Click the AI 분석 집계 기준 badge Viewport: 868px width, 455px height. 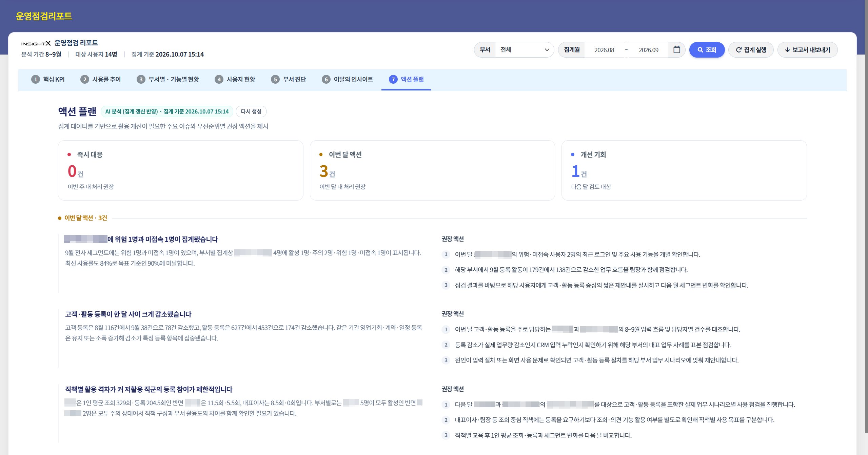coord(167,111)
